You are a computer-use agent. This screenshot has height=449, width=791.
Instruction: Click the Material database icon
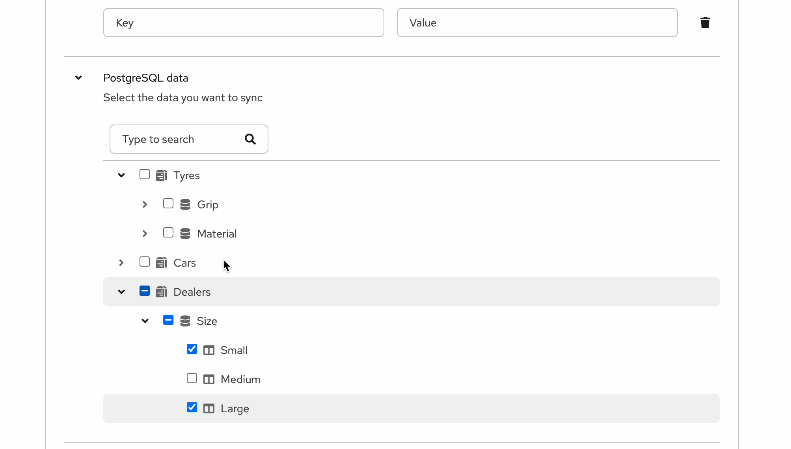pos(185,233)
